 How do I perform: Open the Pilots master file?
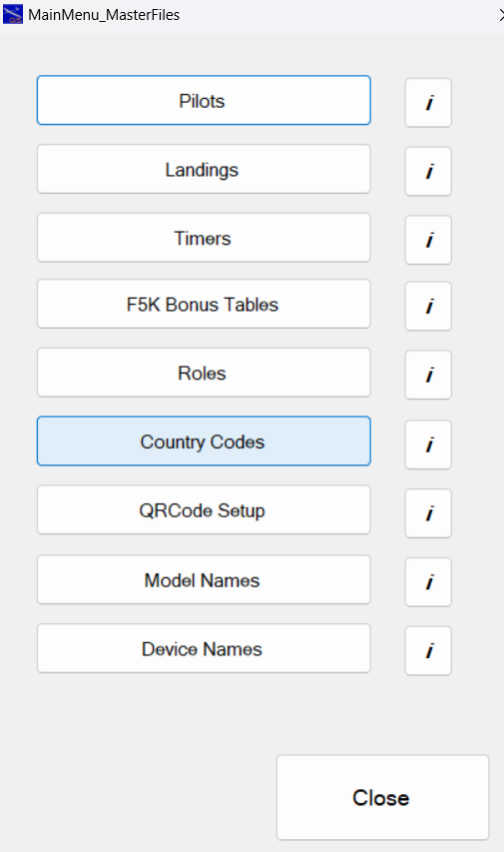[x=204, y=101]
